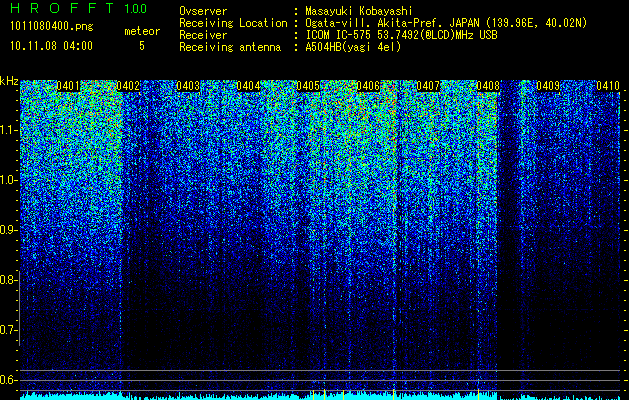This screenshot has height=400, width=629.
Task: Click the 0410 time marker
Action: [x=608, y=86]
